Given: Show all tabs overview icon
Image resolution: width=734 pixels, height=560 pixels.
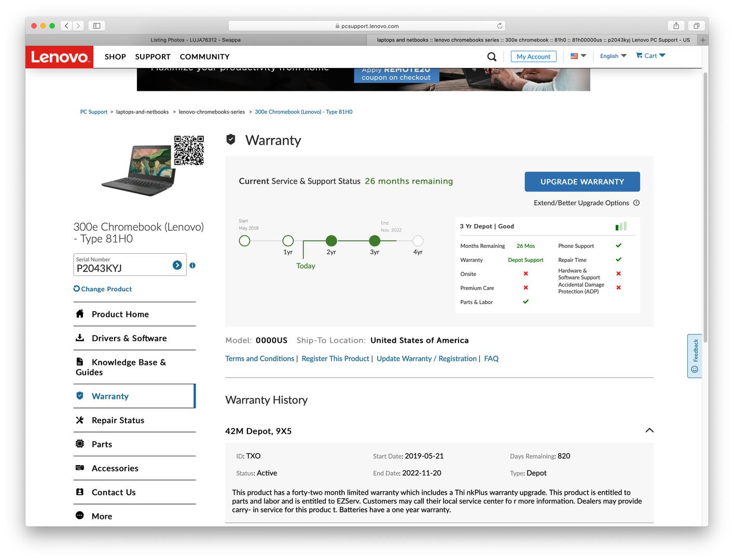Looking at the screenshot, I should (696, 25).
